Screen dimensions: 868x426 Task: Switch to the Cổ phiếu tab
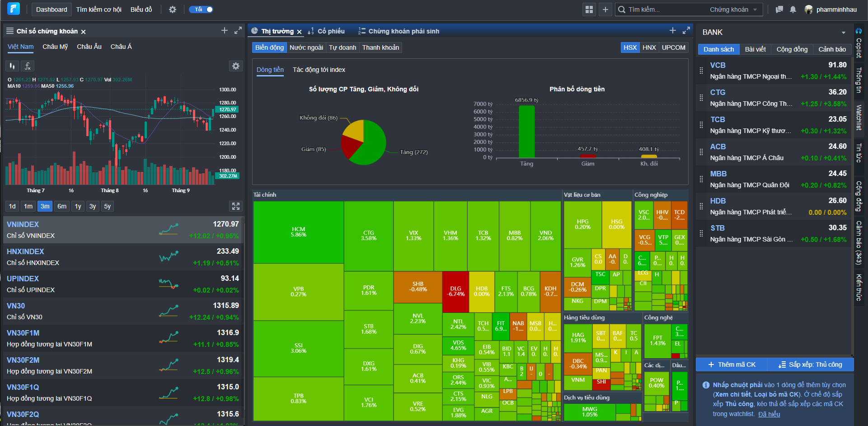326,31
